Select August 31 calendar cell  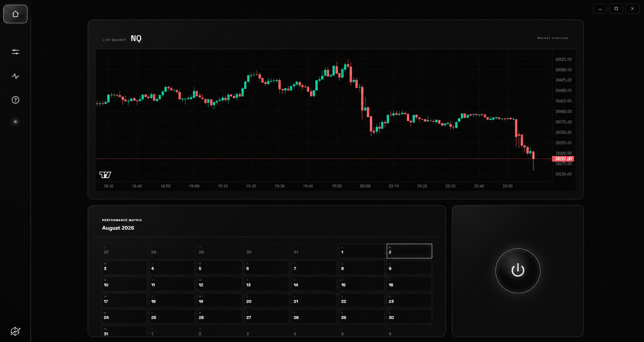point(124,331)
